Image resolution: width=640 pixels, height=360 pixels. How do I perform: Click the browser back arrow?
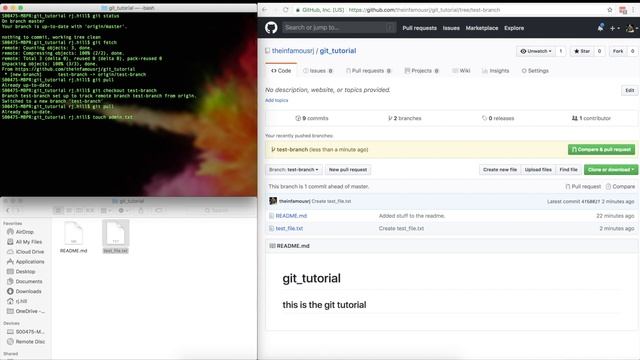click(x=264, y=10)
